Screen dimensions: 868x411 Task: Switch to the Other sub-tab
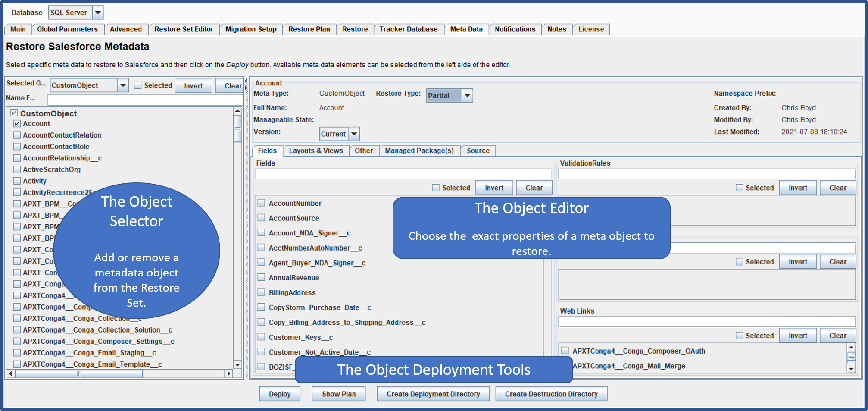coord(364,151)
